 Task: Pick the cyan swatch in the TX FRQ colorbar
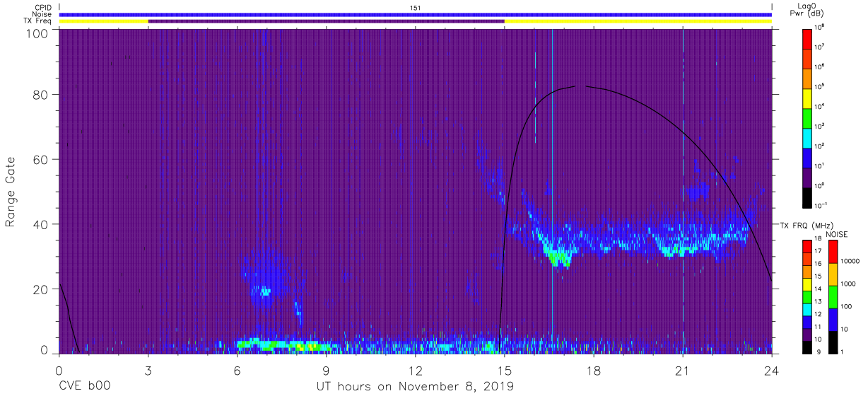[x=809, y=309]
